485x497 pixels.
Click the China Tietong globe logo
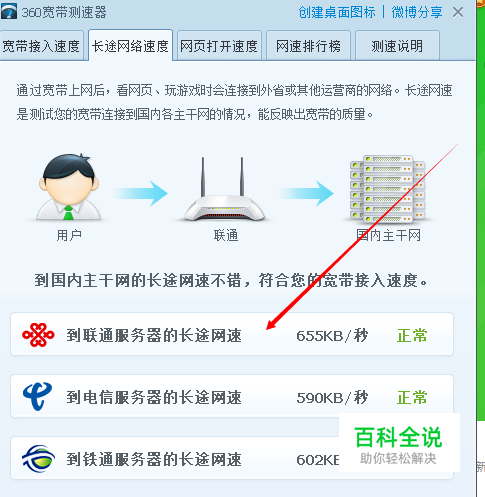tap(38, 459)
